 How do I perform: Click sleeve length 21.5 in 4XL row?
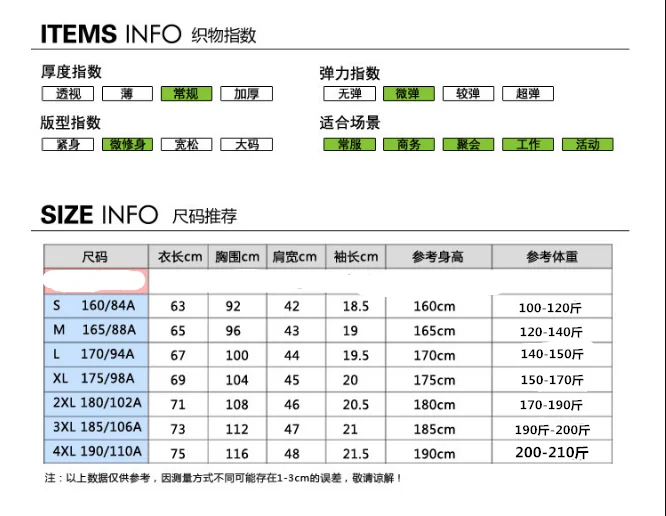coord(356,454)
